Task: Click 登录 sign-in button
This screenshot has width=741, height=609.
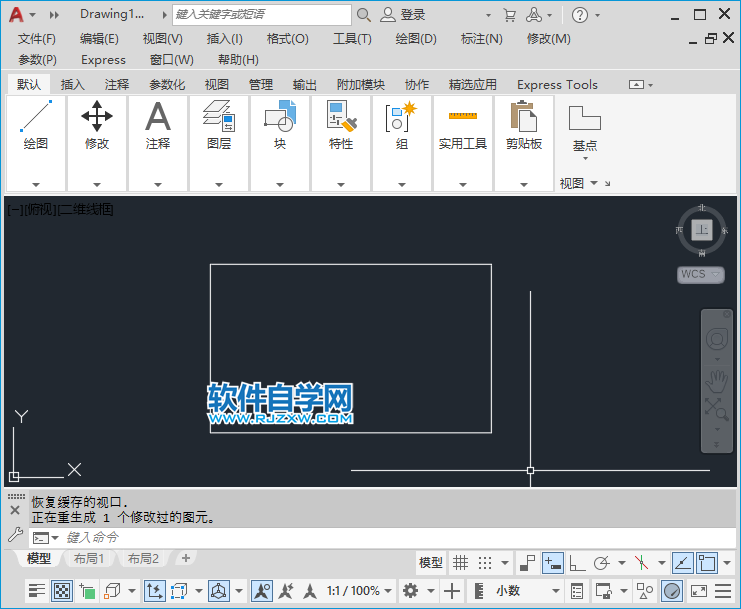Action: coord(403,15)
